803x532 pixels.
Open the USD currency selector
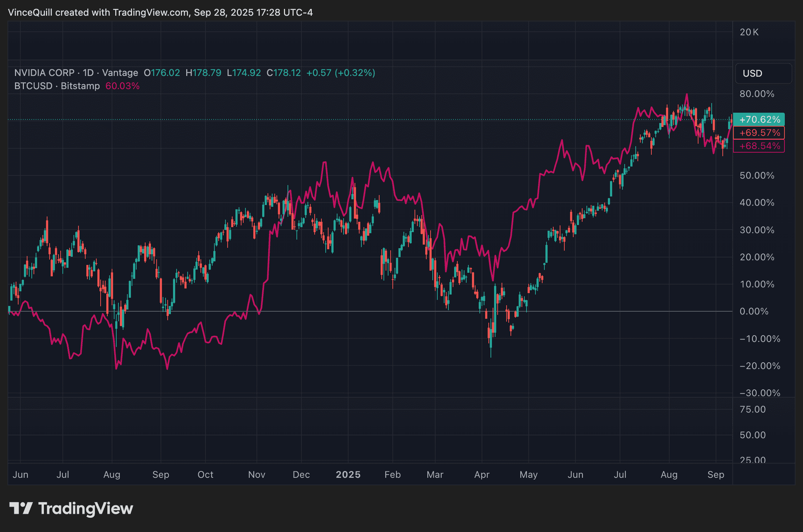tap(763, 73)
